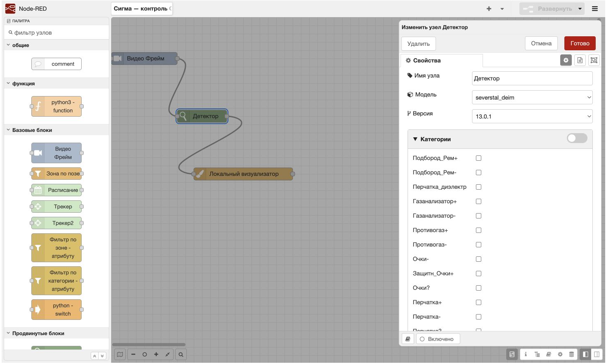Add a new flow tab with plus
606x364 pixels.
click(489, 9)
